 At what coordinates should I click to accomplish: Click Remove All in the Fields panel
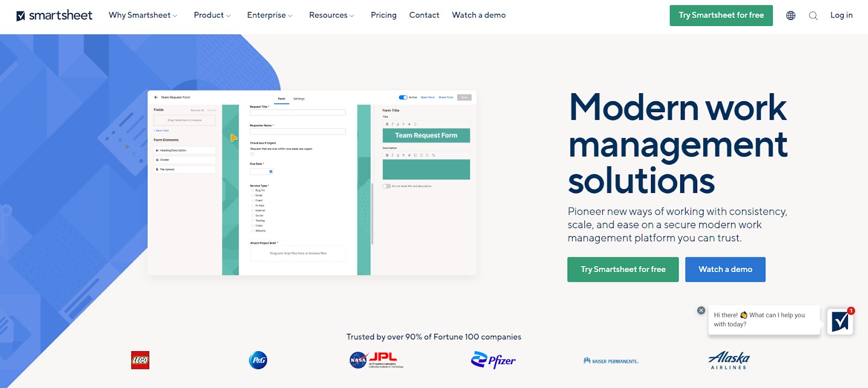[x=197, y=110]
